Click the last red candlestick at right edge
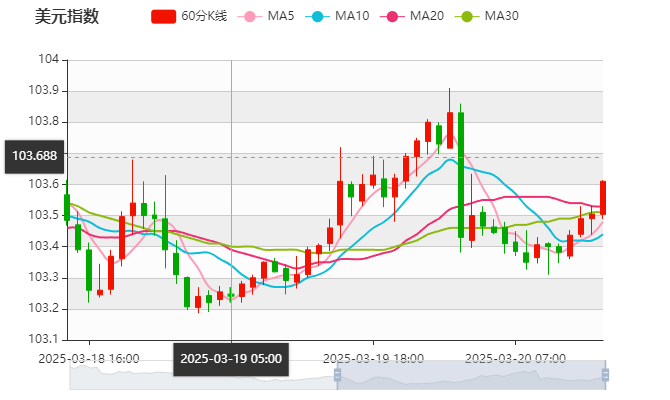670x400 pixels. (603, 197)
